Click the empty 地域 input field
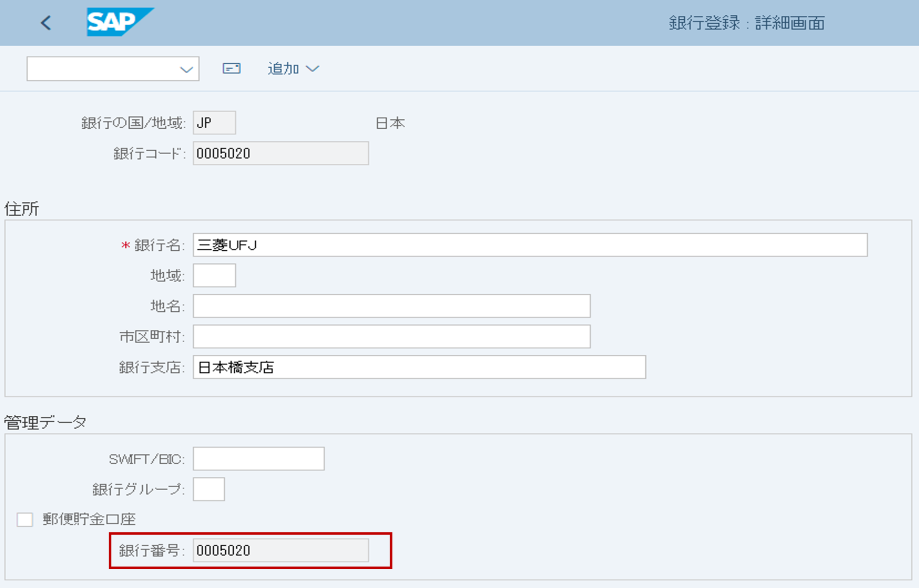Screen dimensions: 919x588 click(214, 276)
